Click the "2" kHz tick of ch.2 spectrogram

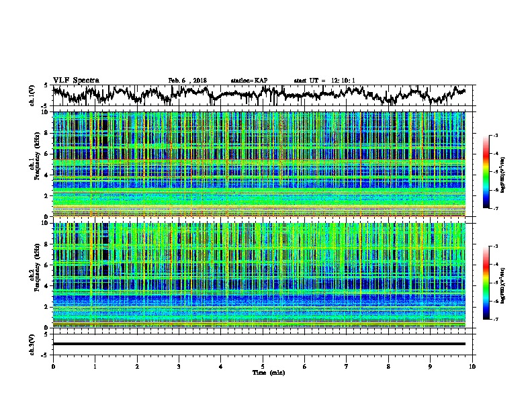47,307
